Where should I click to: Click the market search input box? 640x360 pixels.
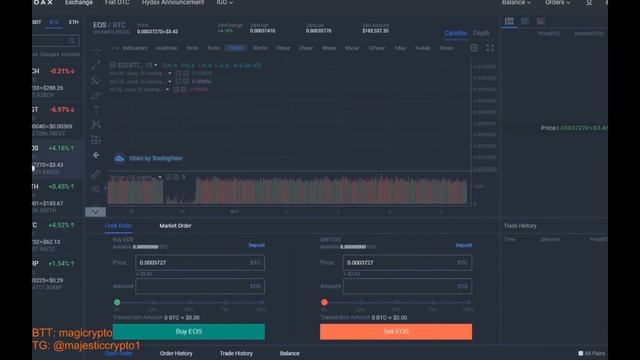tap(56, 40)
